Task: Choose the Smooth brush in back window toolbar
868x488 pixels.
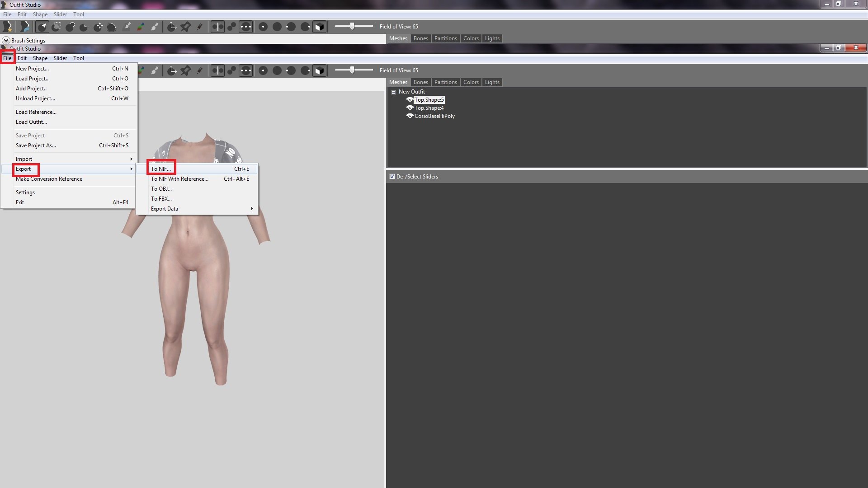Action: (112, 27)
